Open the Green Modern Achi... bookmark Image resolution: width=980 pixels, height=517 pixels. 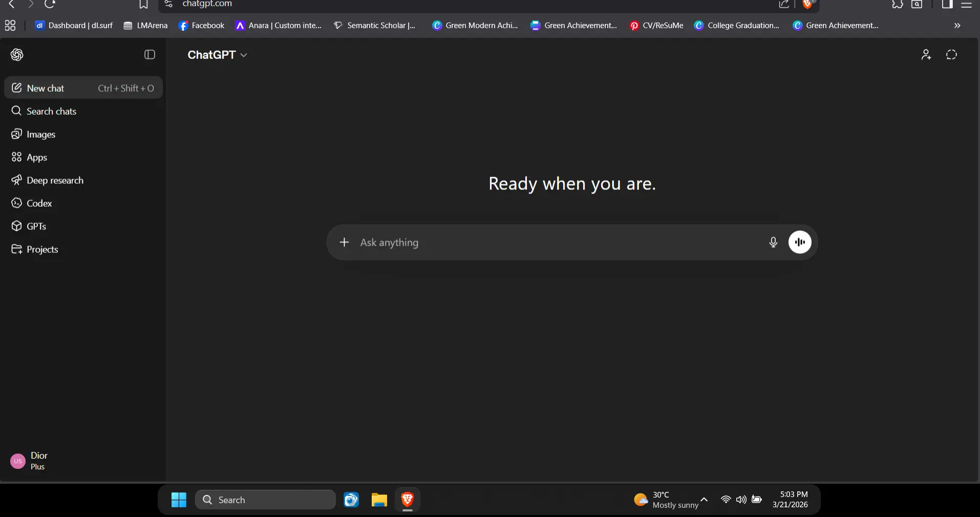(x=476, y=26)
